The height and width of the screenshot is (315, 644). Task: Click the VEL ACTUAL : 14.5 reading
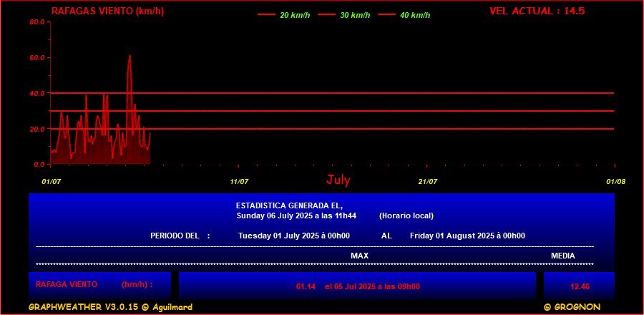click(x=537, y=11)
